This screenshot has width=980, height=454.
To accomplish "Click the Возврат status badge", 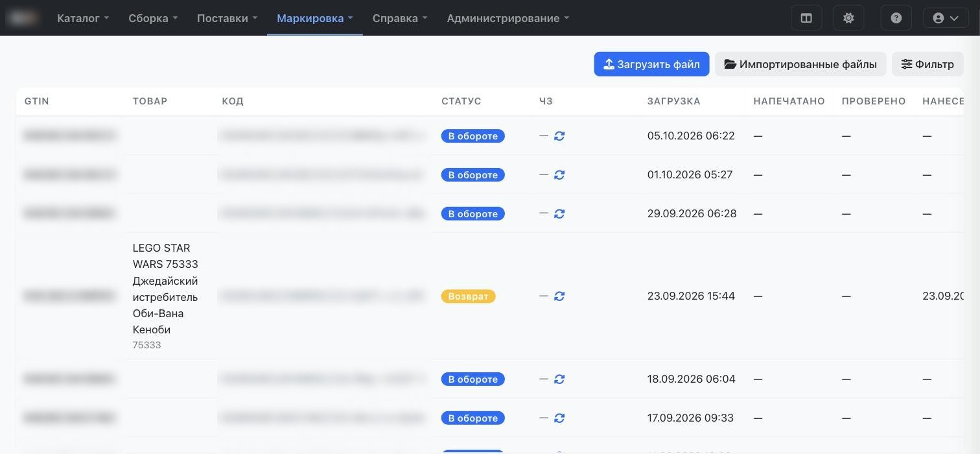I will pyautogui.click(x=469, y=296).
